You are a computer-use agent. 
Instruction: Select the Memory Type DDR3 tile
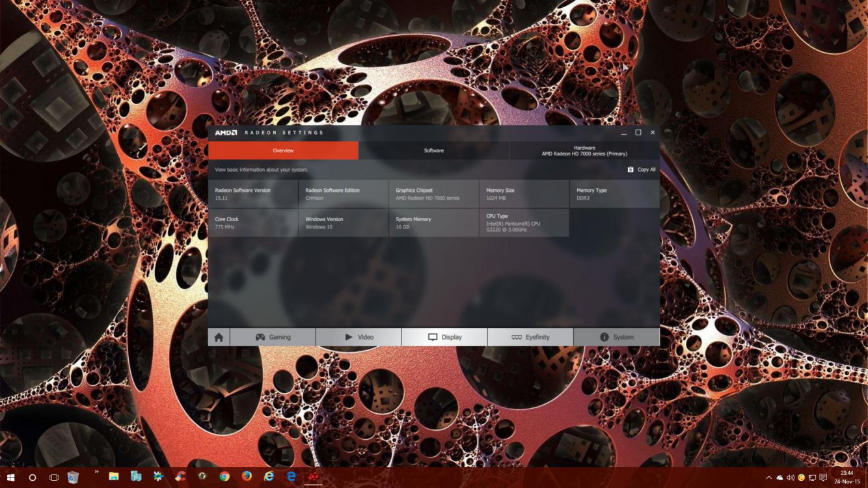[x=614, y=194]
